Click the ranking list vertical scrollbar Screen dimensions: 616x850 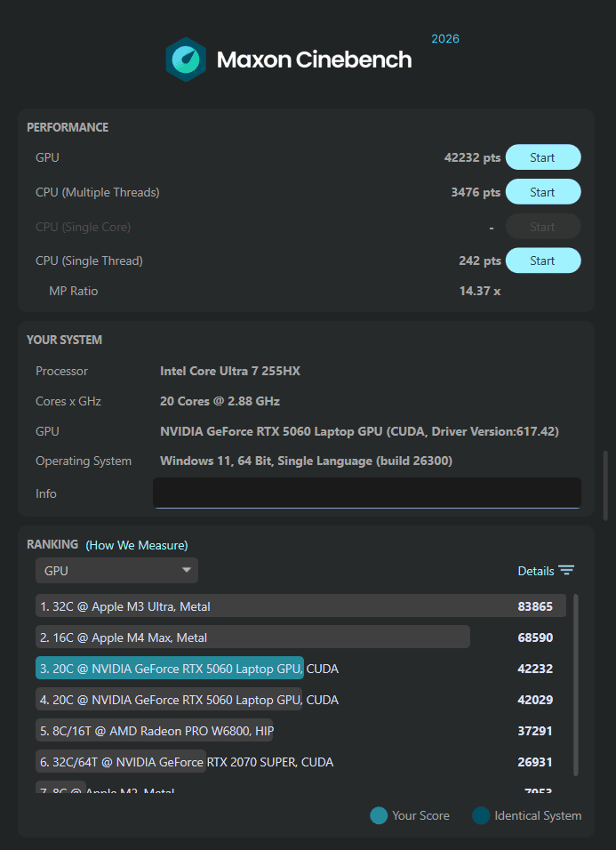point(575,685)
